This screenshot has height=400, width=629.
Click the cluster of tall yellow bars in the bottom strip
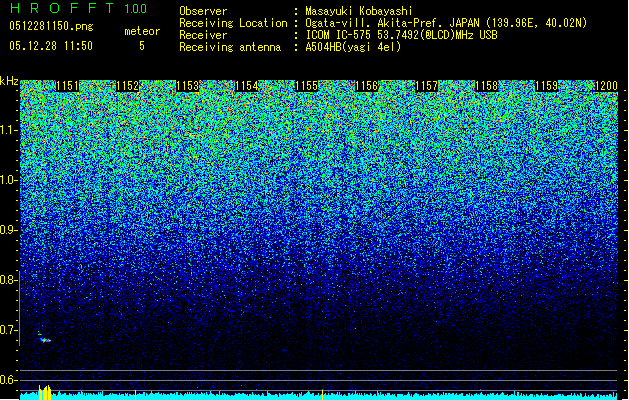45,393
